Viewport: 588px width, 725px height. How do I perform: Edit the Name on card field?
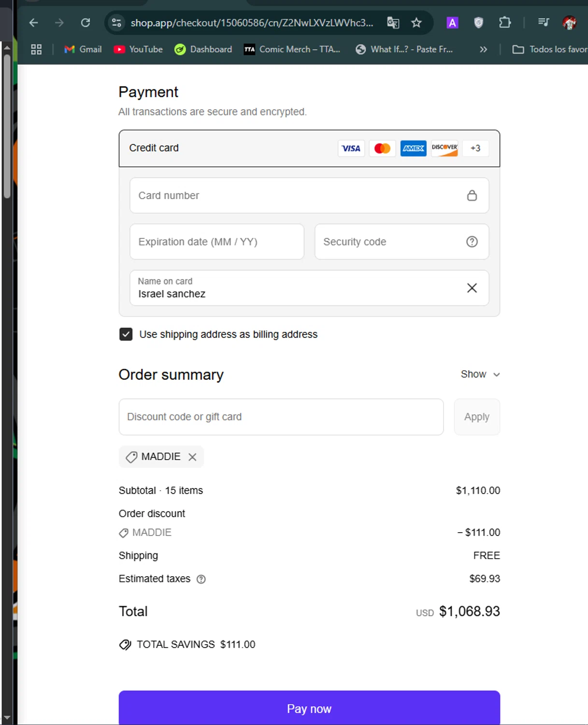pyautogui.click(x=309, y=288)
